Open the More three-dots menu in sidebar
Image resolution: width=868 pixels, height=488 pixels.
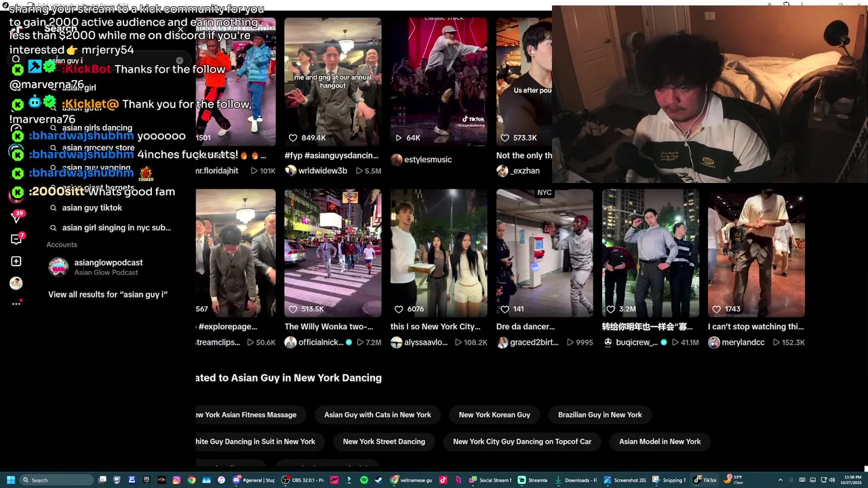pos(16,303)
